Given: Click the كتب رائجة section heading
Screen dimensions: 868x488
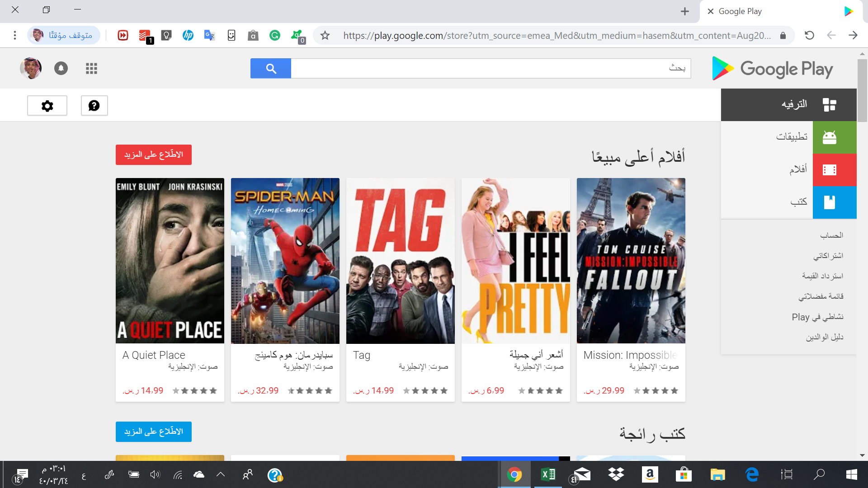Looking at the screenshot, I should tap(652, 434).
